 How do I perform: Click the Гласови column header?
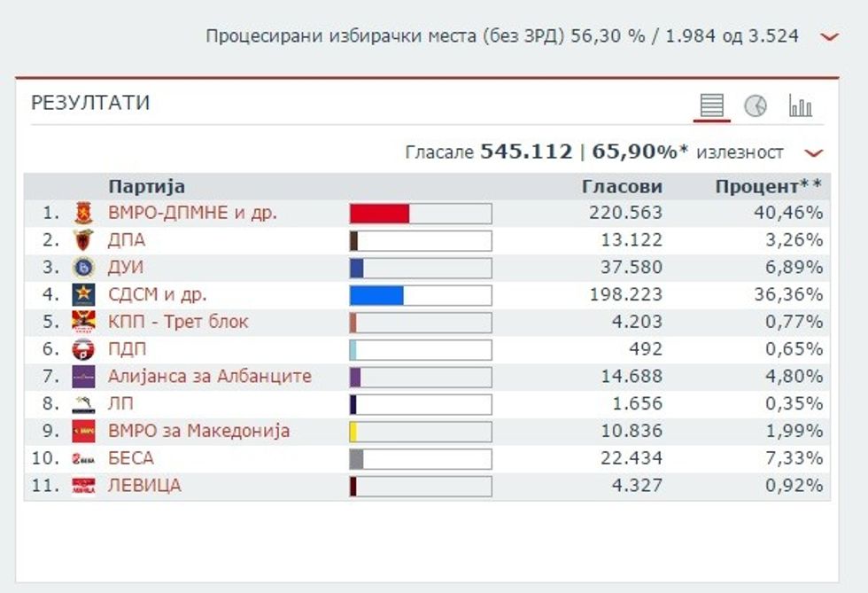(x=622, y=186)
